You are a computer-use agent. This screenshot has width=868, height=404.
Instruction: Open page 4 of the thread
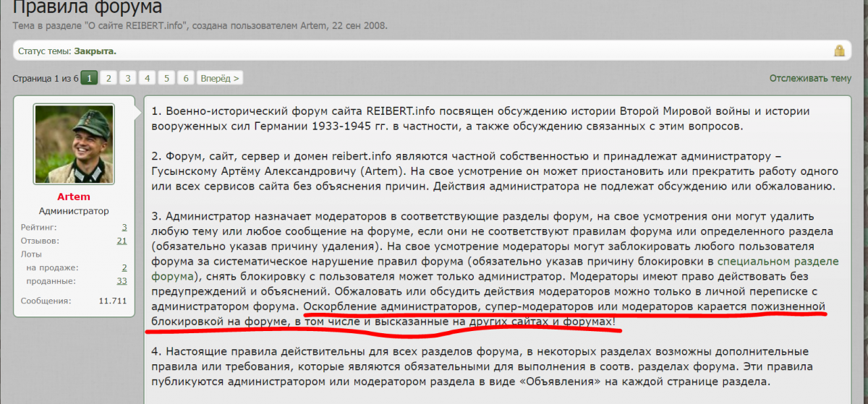148,78
